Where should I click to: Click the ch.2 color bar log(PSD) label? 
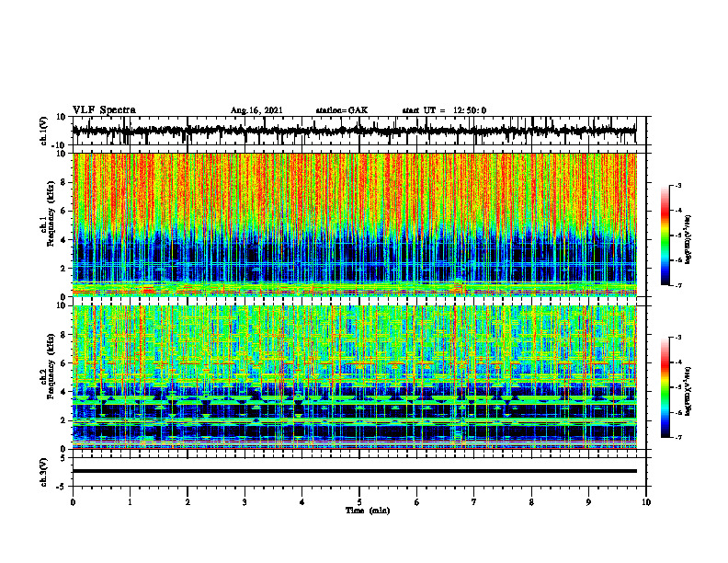pyautogui.click(x=688, y=391)
